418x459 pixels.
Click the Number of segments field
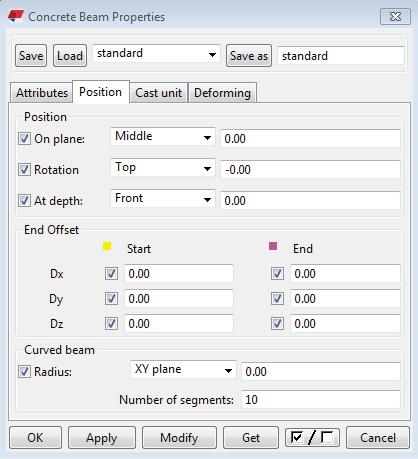point(321,400)
